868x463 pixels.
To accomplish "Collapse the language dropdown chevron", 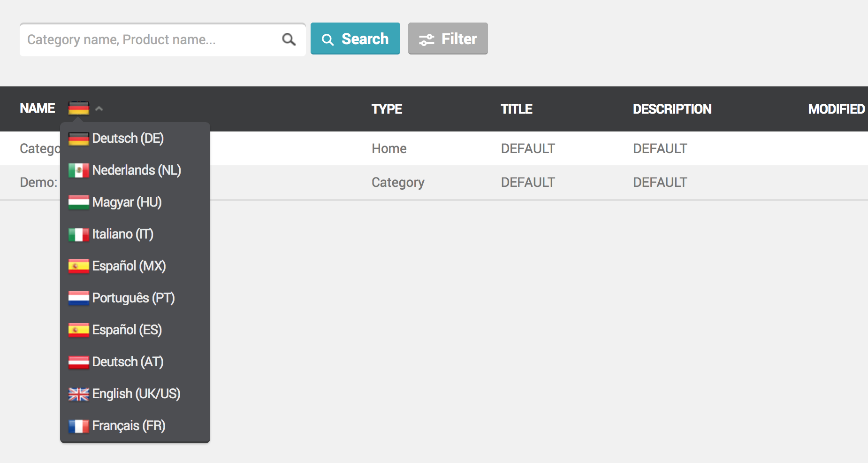I will tap(99, 109).
